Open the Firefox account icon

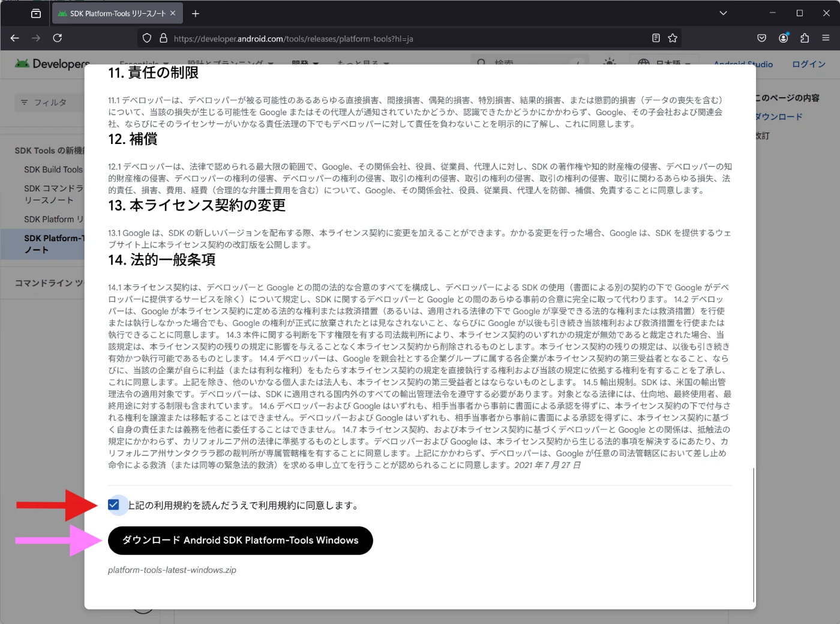[x=784, y=38]
